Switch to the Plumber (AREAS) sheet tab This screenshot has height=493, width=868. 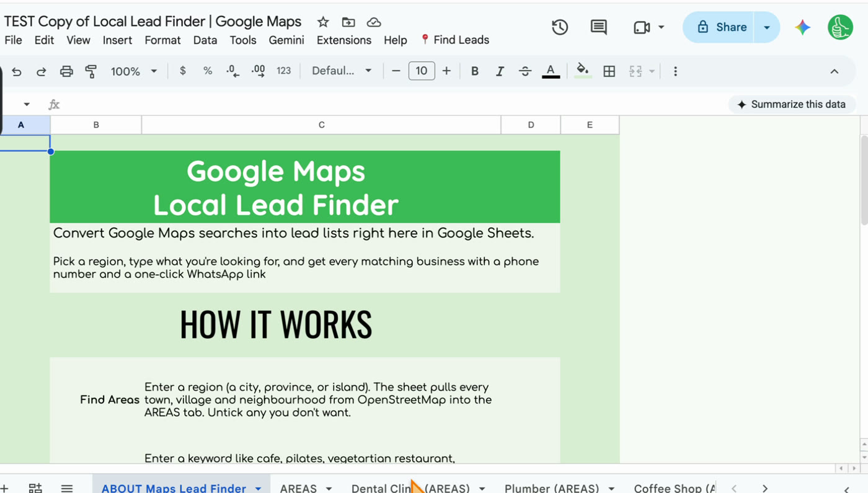552,488
